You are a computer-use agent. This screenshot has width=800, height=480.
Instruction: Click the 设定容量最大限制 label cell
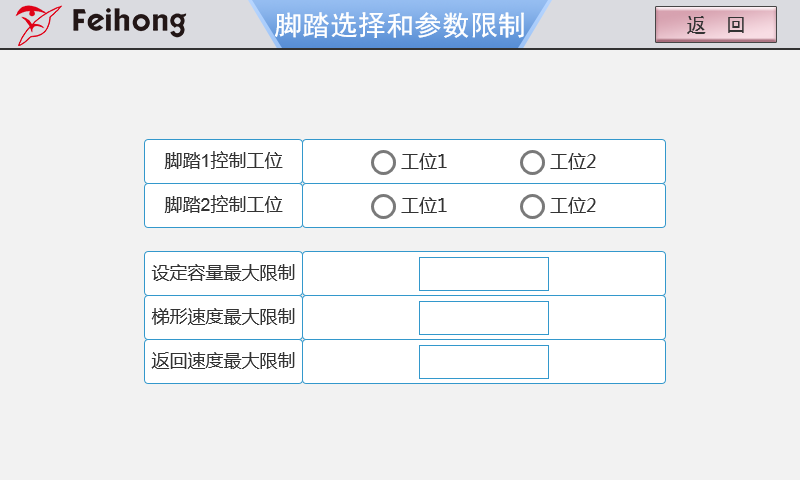pos(223,273)
